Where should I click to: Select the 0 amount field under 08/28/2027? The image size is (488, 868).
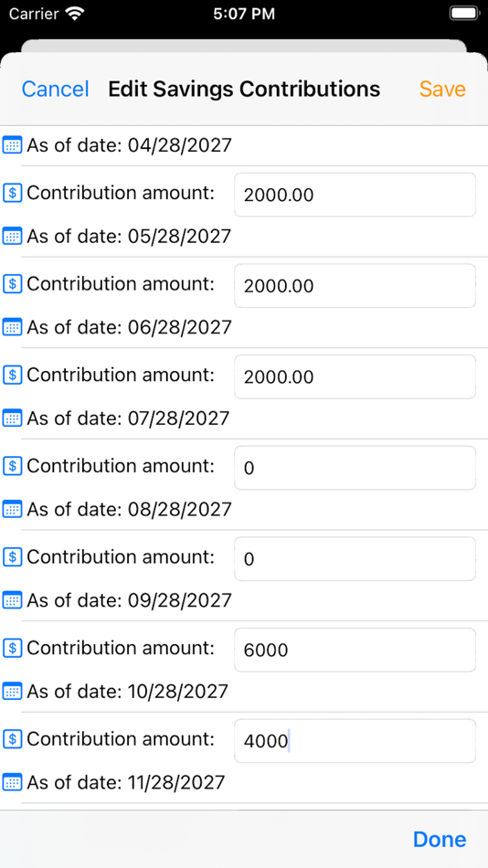coord(355,558)
